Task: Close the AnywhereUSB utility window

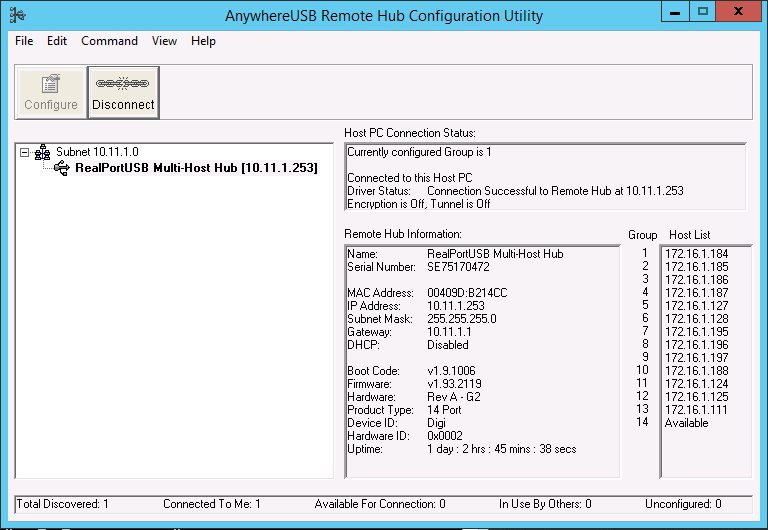Action: pyautogui.click(x=739, y=11)
